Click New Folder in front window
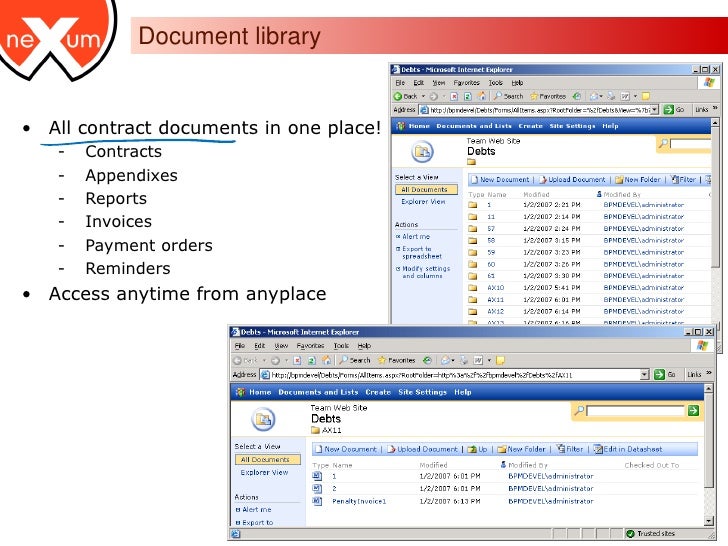 521,449
